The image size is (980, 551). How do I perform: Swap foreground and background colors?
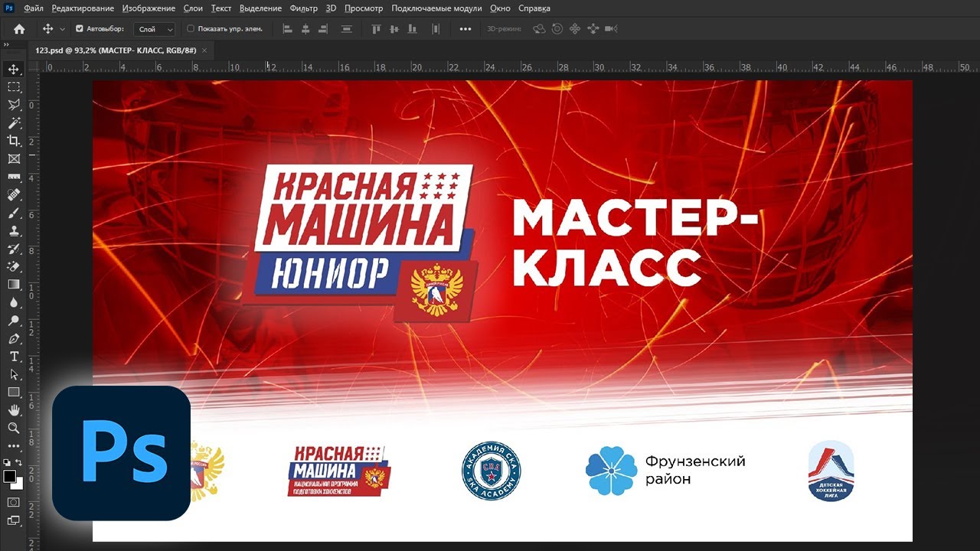pyautogui.click(x=20, y=463)
